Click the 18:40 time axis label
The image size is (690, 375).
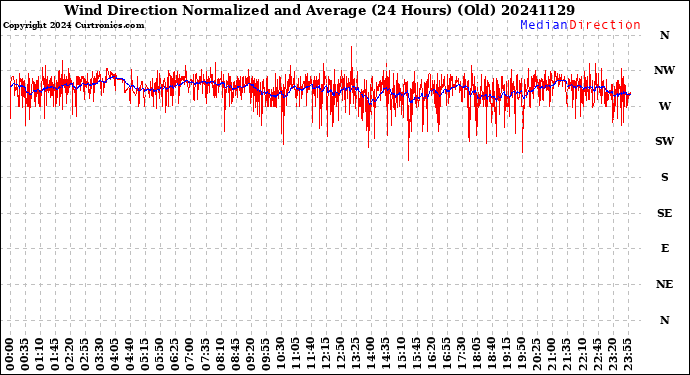(x=491, y=354)
